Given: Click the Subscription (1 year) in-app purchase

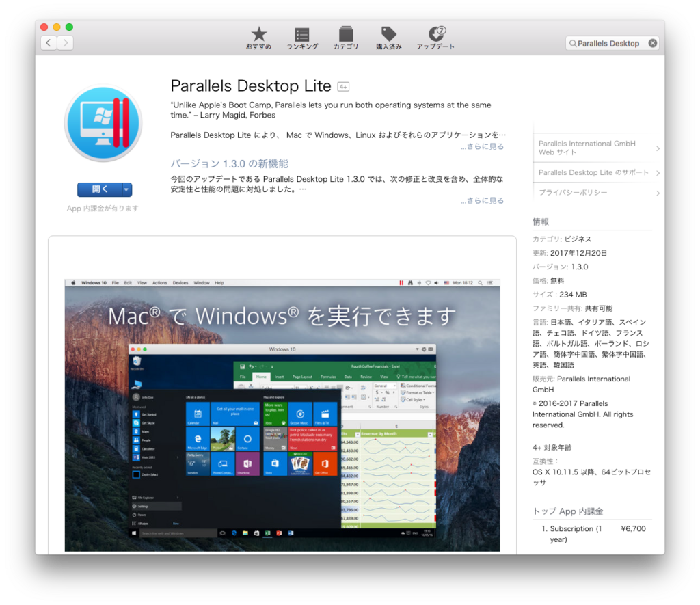Looking at the screenshot, I should [x=576, y=534].
